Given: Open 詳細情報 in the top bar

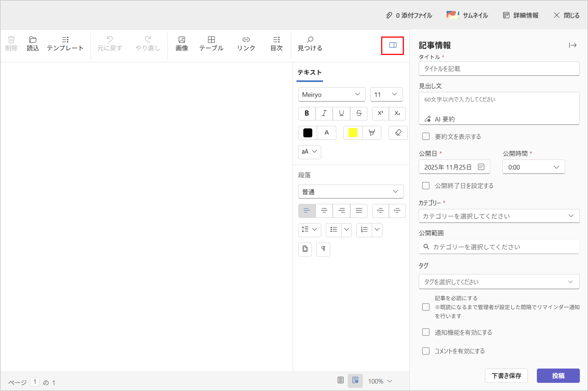Looking at the screenshot, I should pos(521,15).
